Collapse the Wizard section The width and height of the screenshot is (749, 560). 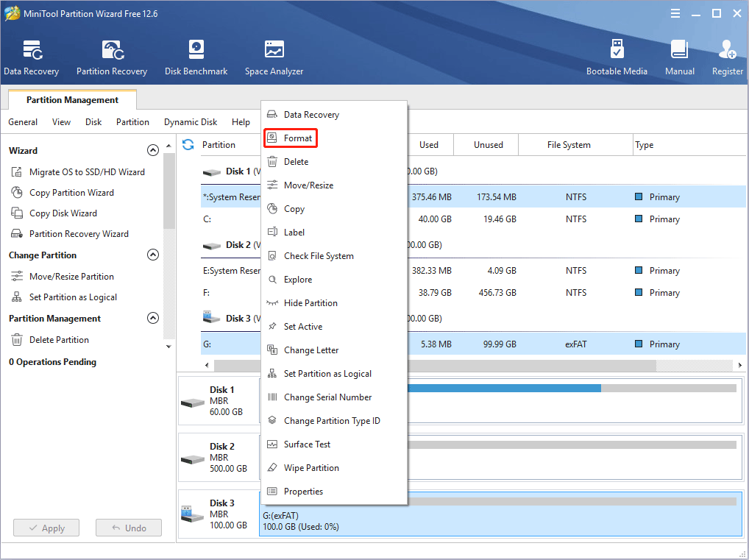click(x=153, y=151)
